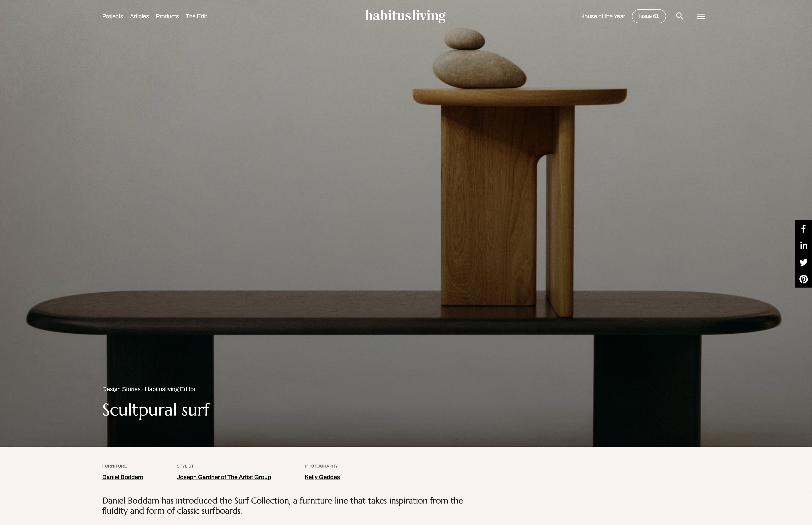Open the Articles menu item
Image resolution: width=812 pixels, height=525 pixels.
pos(139,16)
